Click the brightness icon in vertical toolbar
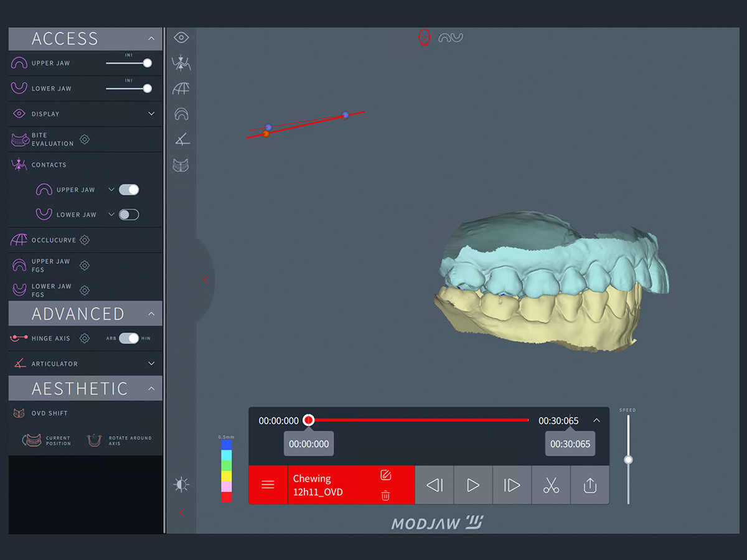Image resolution: width=747 pixels, height=560 pixels. pyautogui.click(x=181, y=485)
